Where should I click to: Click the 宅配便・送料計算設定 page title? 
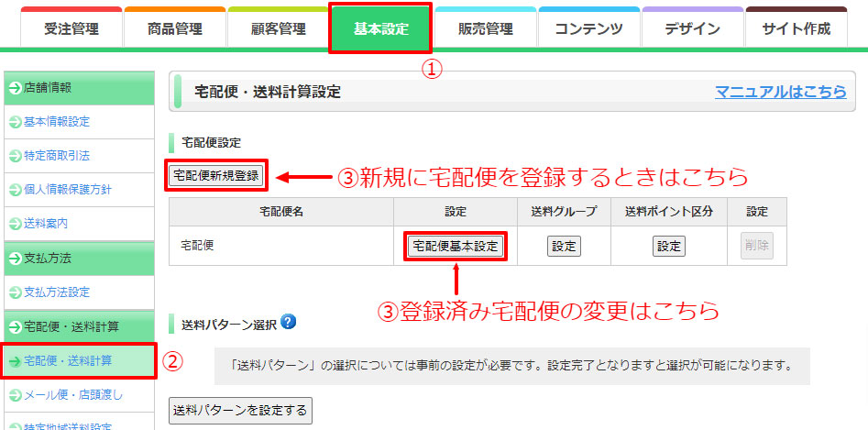[268, 92]
